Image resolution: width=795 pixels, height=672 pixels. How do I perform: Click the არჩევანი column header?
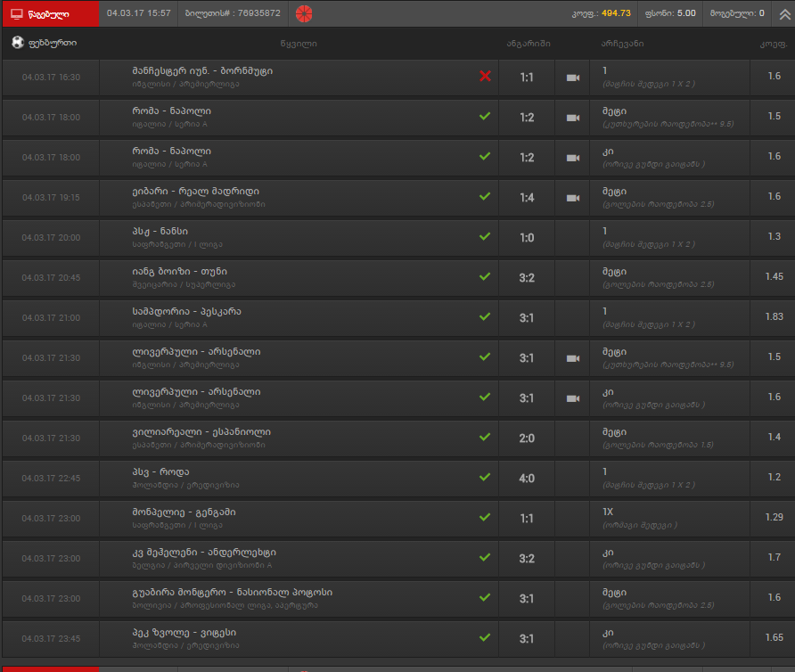tap(622, 44)
